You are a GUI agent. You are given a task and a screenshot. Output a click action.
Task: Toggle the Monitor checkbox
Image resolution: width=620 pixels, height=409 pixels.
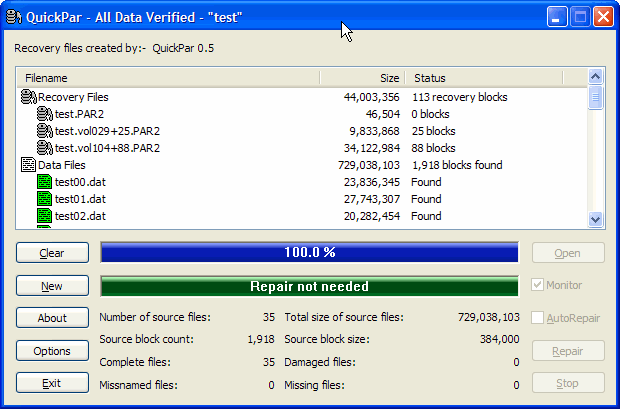tap(537, 285)
